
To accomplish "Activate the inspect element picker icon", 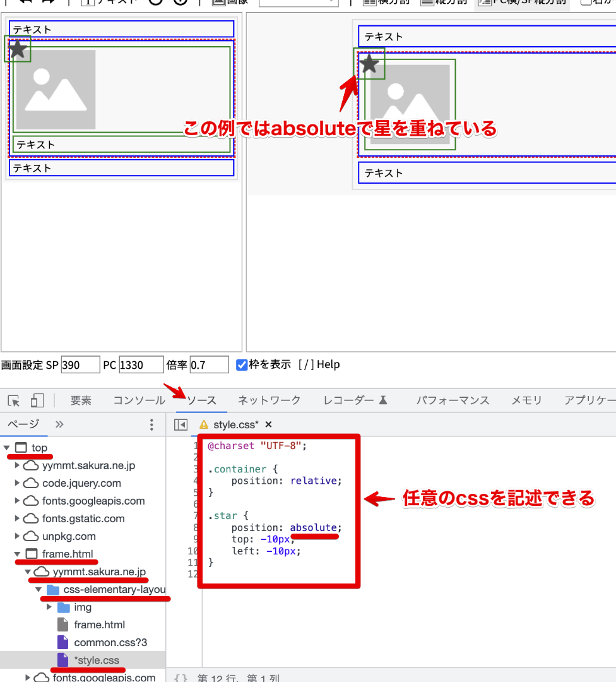I will tap(13, 400).
